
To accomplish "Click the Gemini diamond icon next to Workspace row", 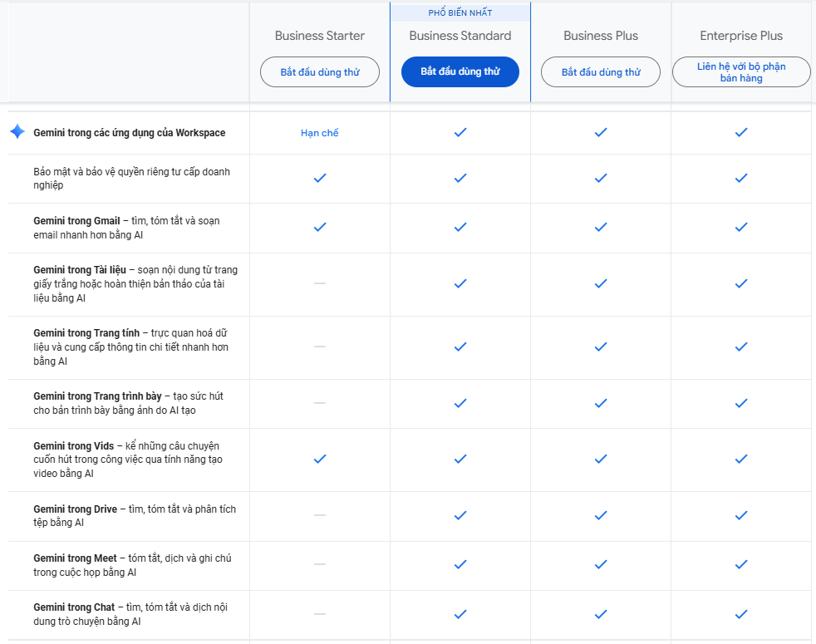I will 17,130.
